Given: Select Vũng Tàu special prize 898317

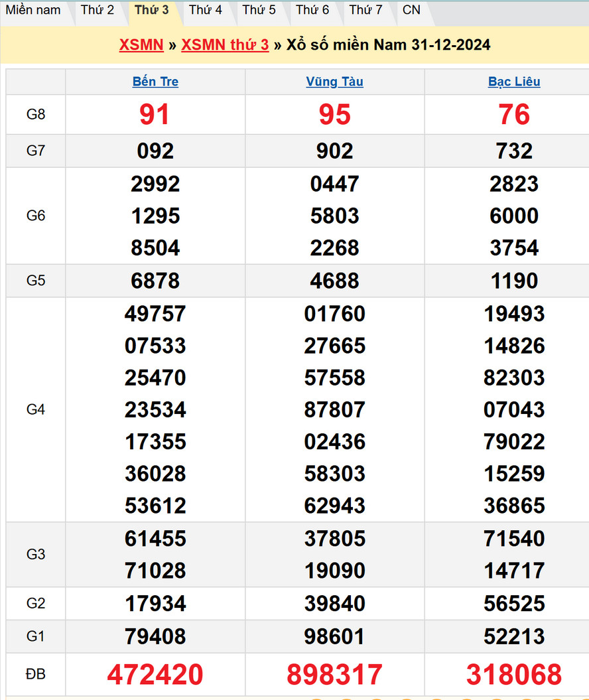Looking at the screenshot, I should [x=334, y=675].
